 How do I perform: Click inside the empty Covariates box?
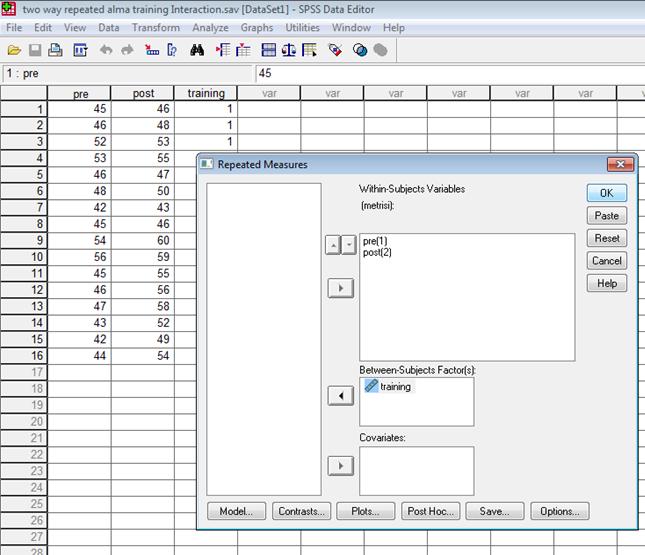(417, 471)
